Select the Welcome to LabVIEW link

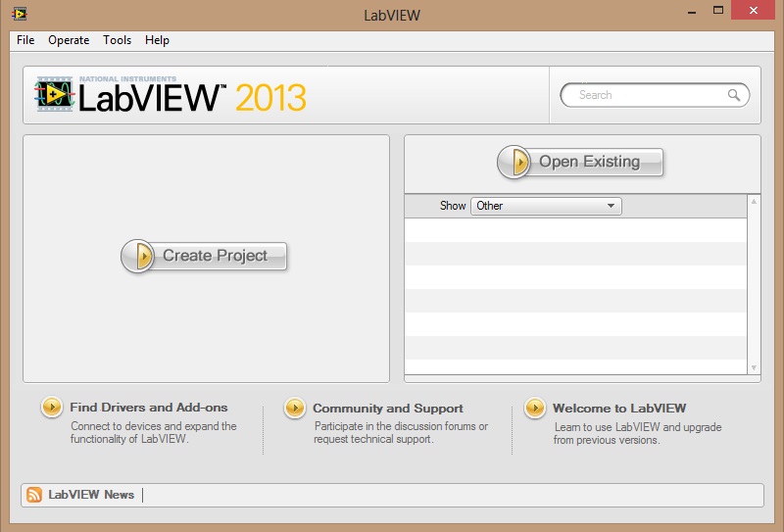(619, 408)
